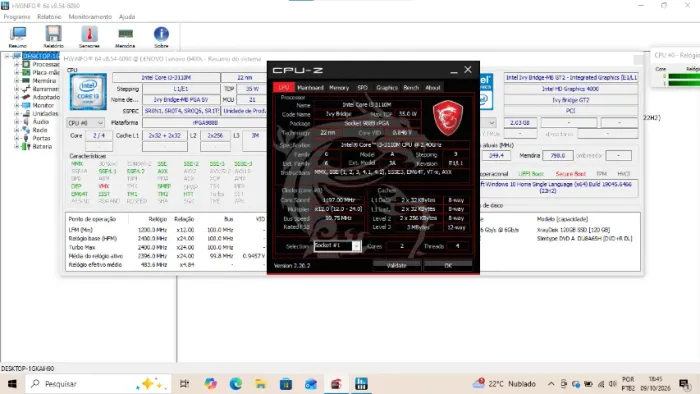This screenshot has height=394, width=700.
Task: Click the LFM (Min) operating point row
Action: click(166, 230)
